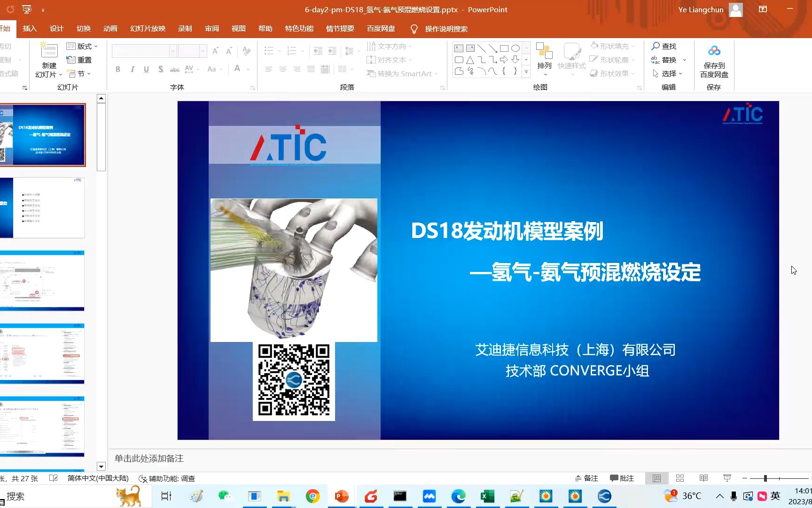The image size is (812, 508).
Task: Open the font size combo box
Action: click(192, 51)
